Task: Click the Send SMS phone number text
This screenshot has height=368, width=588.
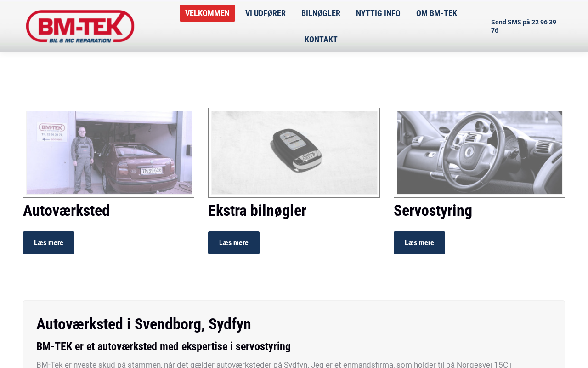Action: 524,26
